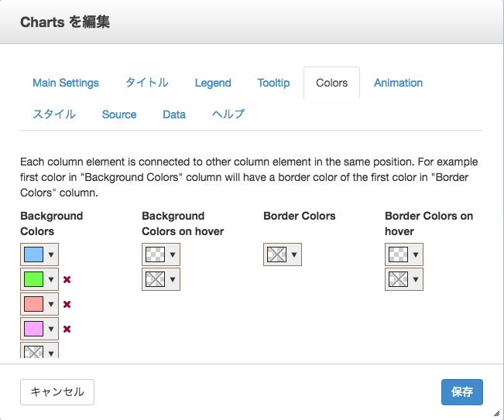Click the empty second hover background swatch
This screenshot has height=420, width=504.
(x=156, y=279)
